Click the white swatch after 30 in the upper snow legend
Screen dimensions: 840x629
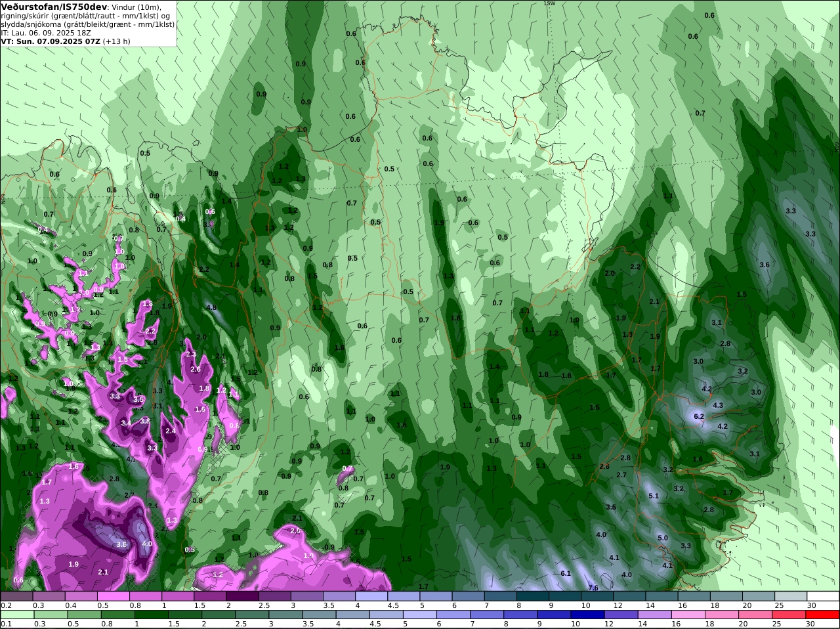tap(823, 596)
